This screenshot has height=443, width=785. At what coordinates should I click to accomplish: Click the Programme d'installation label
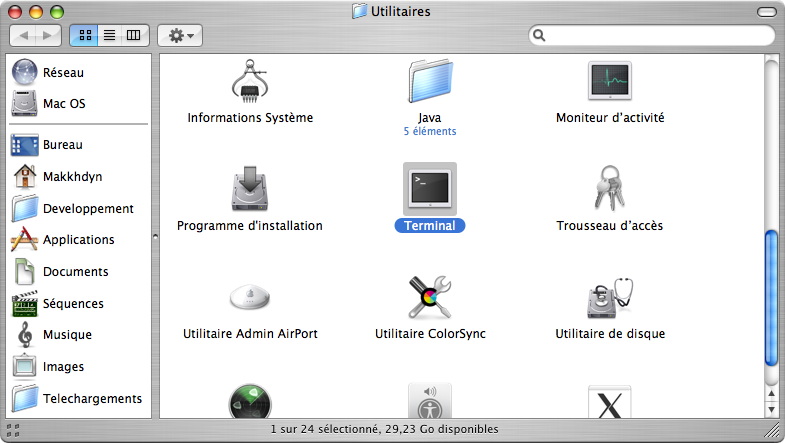point(250,226)
